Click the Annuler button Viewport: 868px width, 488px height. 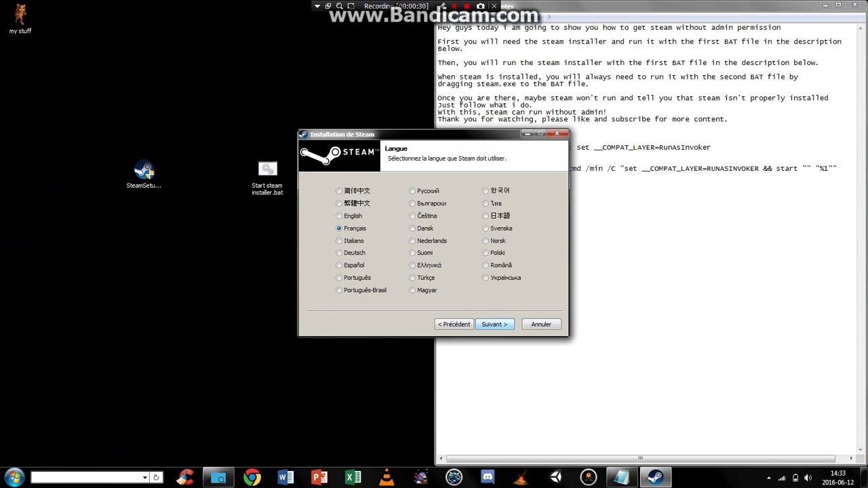541,325
